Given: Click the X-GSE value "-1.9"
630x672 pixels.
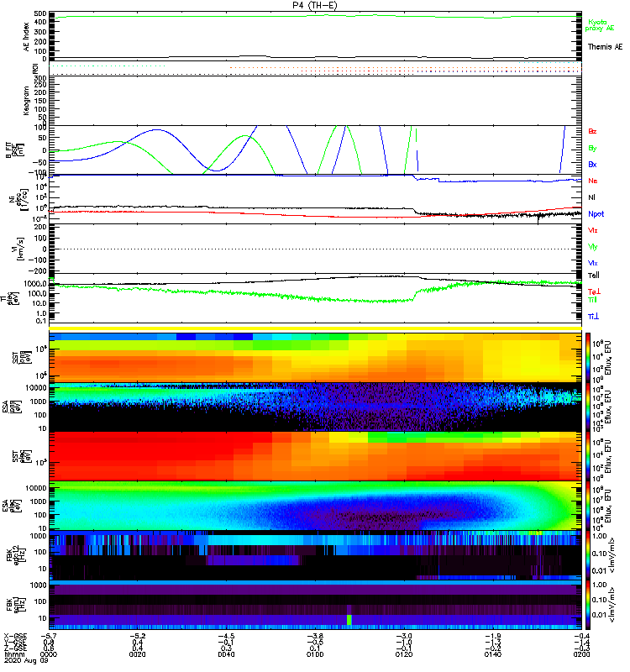Looking at the screenshot, I should [492, 636].
